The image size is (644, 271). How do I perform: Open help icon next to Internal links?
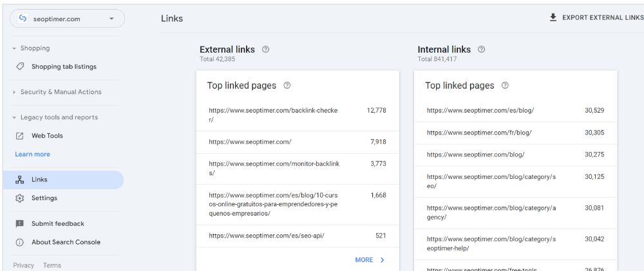[x=482, y=50]
